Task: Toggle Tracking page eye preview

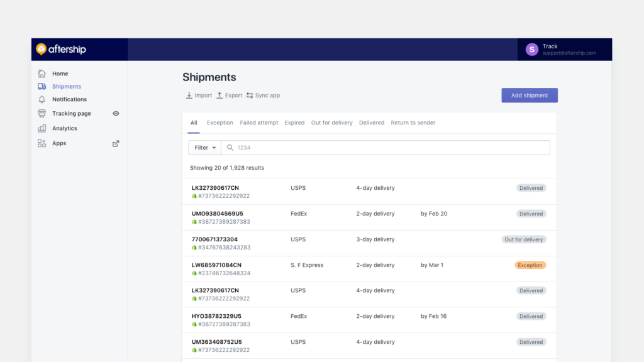Action: [x=116, y=114]
